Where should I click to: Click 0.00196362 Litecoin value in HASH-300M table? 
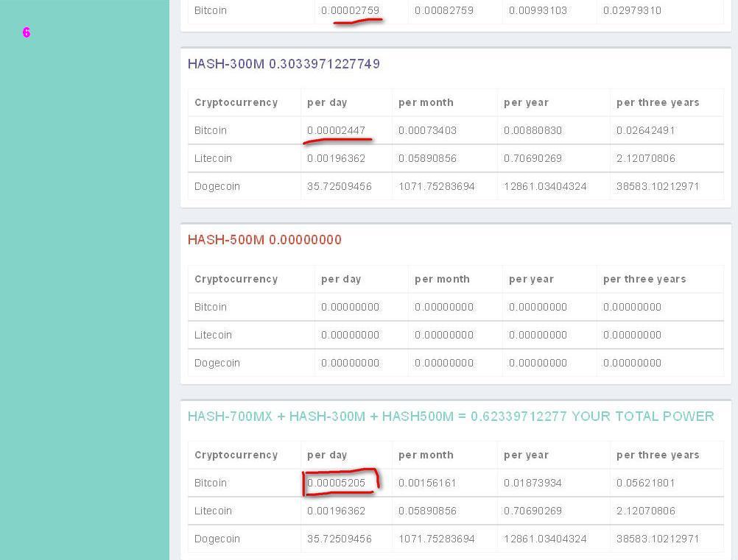point(336,158)
